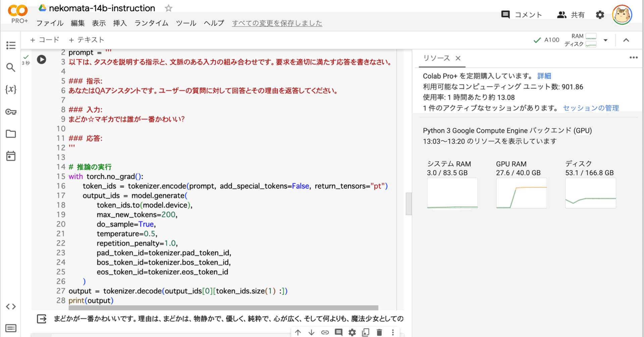Open Colab settings with the gear icon
The height and width of the screenshot is (337, 644).
tap(600, 15)
